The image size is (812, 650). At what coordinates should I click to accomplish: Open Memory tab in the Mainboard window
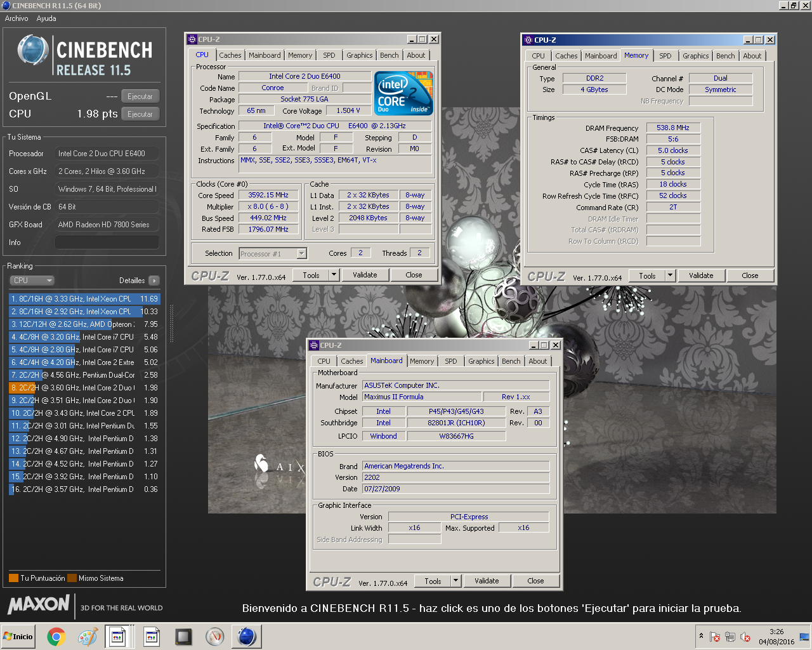coord(422,361)
